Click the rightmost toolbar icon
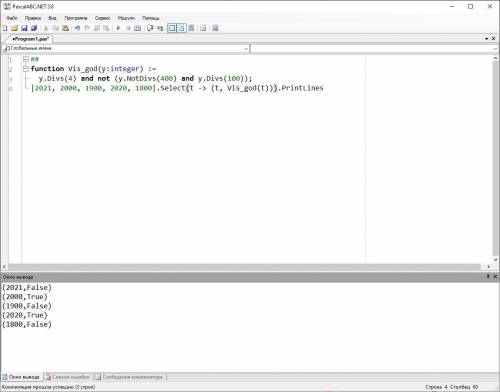Screen dimensions: 500x392 (x=215, y=28)
